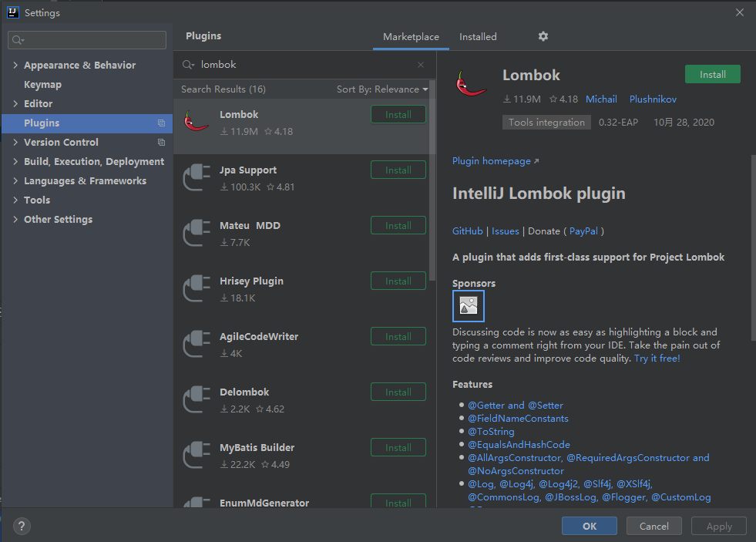Open the @FieldNameConstants feature link
The image size is (756, 542).
pos(518,419)
